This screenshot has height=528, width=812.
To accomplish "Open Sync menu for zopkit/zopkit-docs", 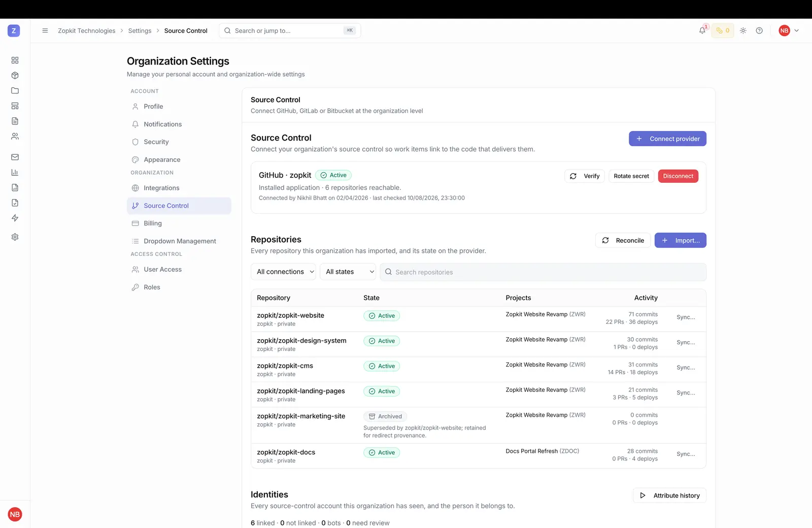I will 686,454.
